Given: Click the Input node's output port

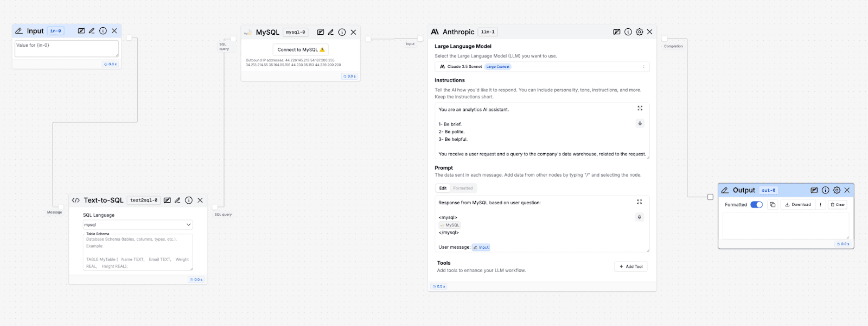Looking at the screenshot, I should click(129, 37).
